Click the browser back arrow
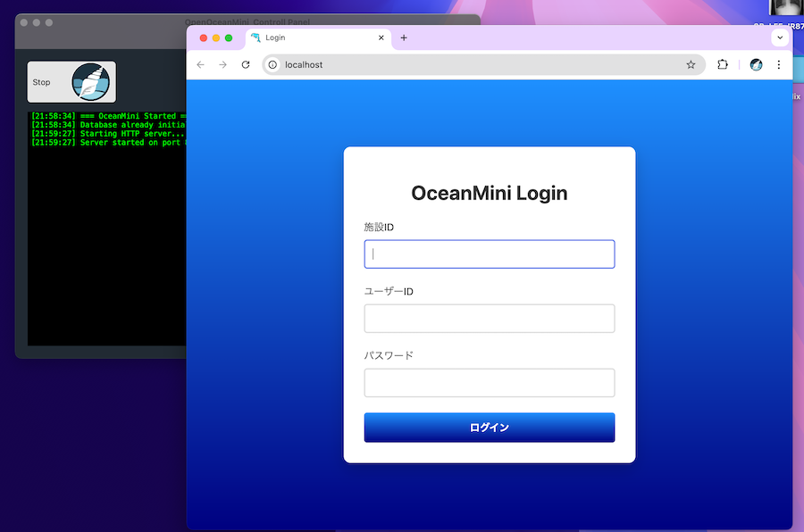 click(x=200, y=64)
